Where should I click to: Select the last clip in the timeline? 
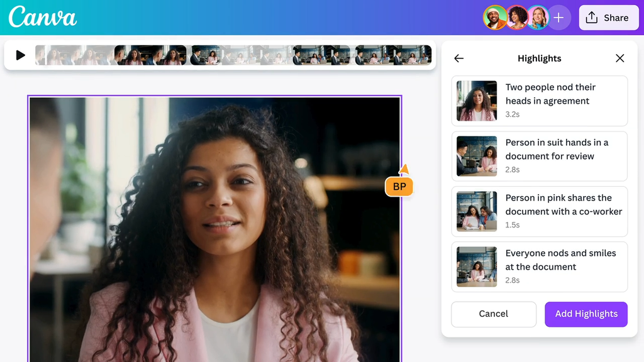[x=393, y=55]
